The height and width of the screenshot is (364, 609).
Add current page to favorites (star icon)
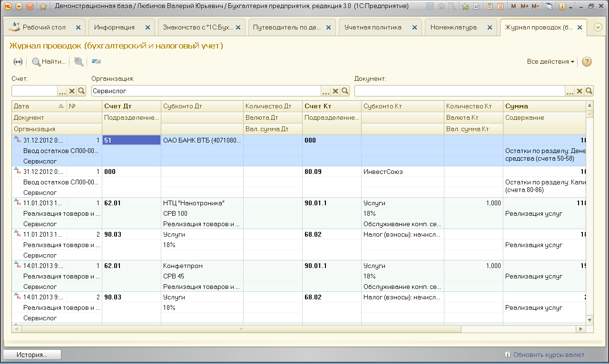coord(43,7)
